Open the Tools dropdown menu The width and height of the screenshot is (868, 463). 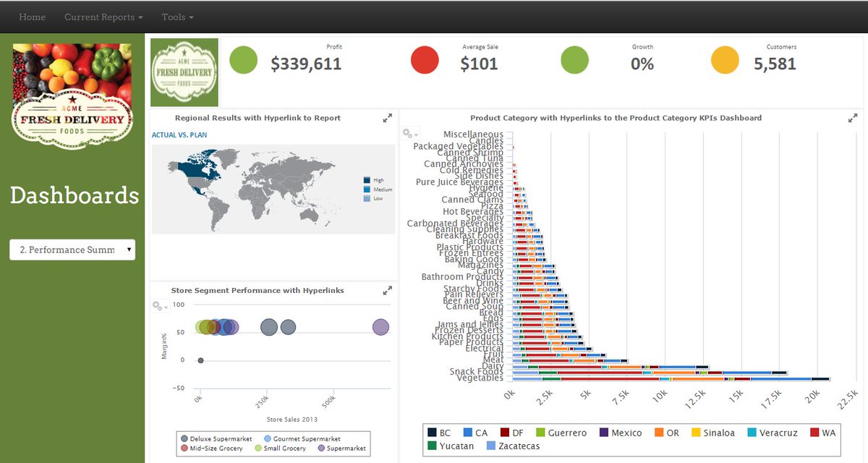pos(177,17)
